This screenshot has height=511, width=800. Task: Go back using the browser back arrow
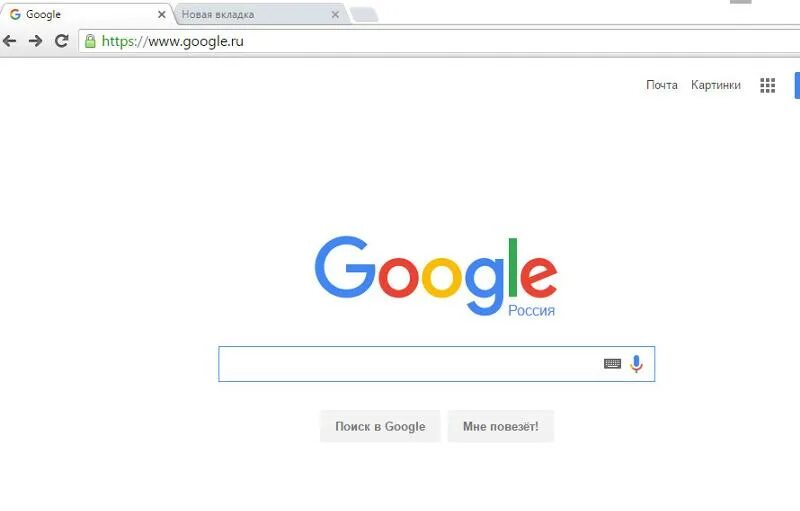(x=9, y=41)
